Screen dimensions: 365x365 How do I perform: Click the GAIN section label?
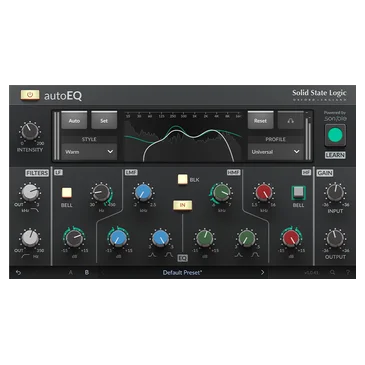[x=325, y=173]
